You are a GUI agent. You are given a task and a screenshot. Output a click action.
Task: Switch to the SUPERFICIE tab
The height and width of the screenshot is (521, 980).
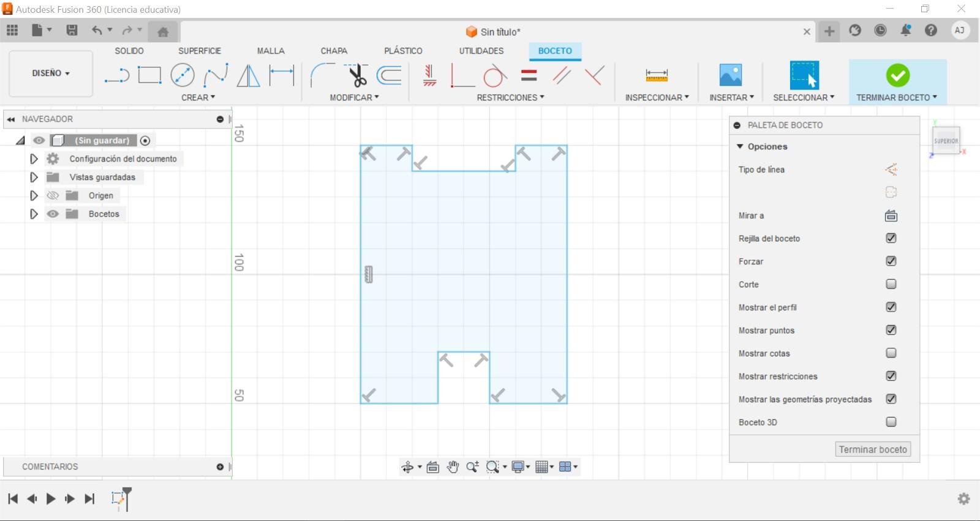(200, 51)
